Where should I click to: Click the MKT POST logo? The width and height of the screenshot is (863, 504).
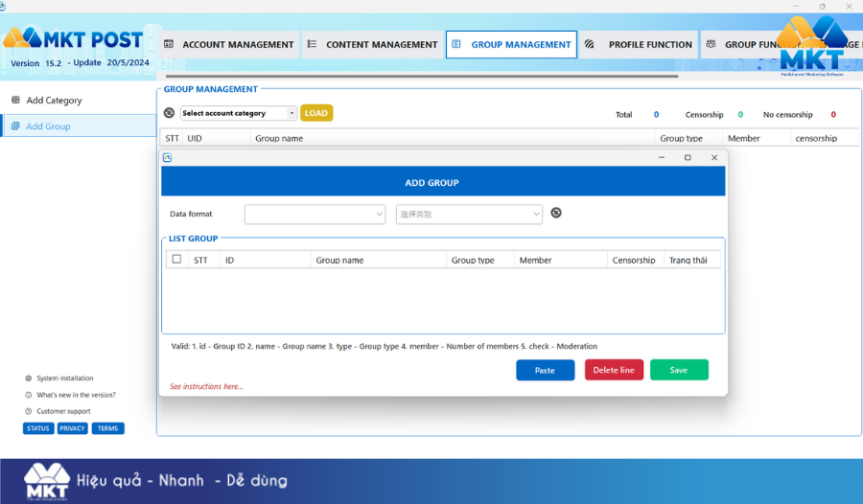pos(73,38)
